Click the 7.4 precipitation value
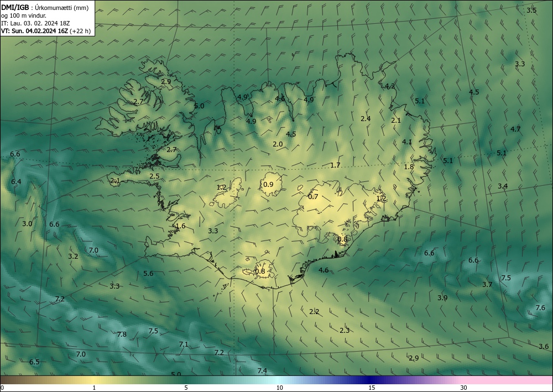 pos(262,370)
